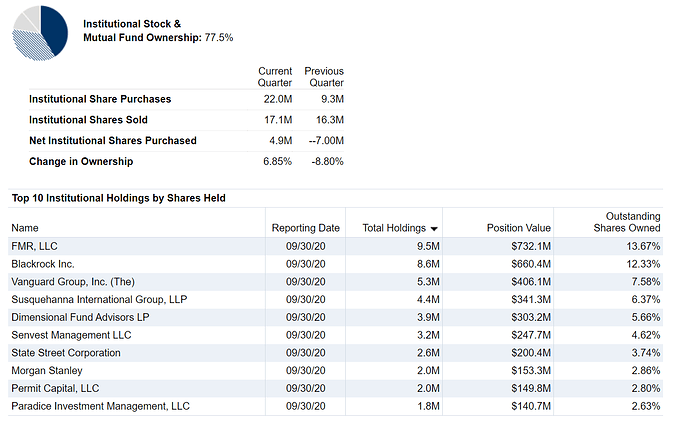
Task: Click Dimensional outstanding shares 5.66%
Action: click(x=646, y=317)
